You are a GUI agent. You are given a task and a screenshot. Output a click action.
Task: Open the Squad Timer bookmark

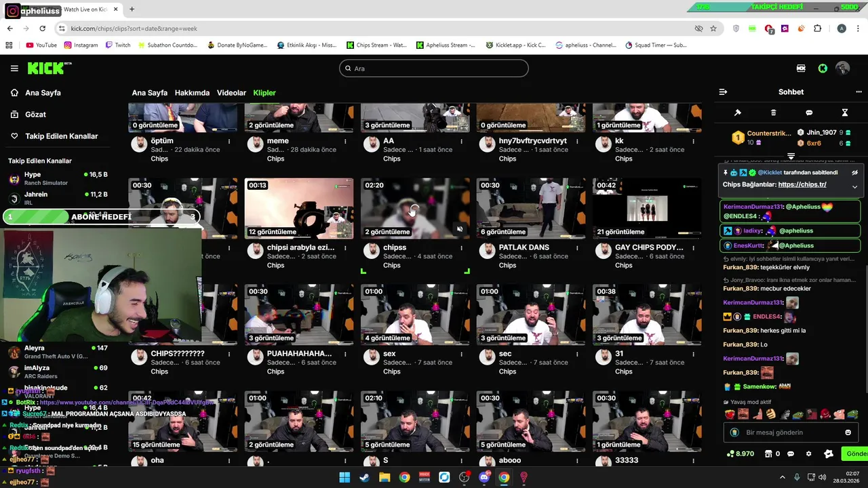click(656, 45)
